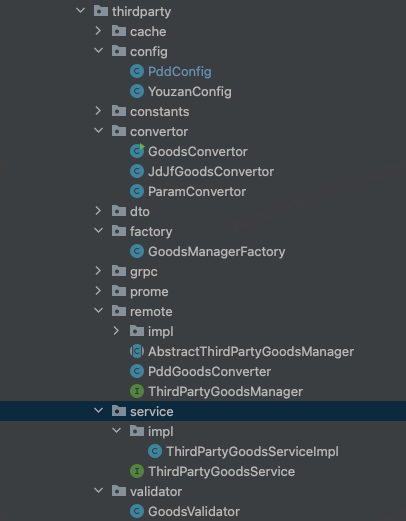
Task: Expand the impl folder under remote
Action: pyautogui.click(x=116, y=331)
